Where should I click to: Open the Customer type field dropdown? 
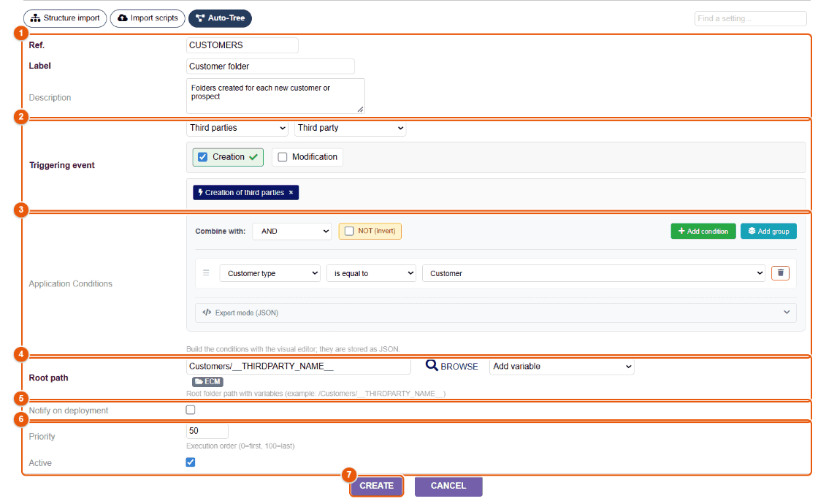[x=270, y=273]
